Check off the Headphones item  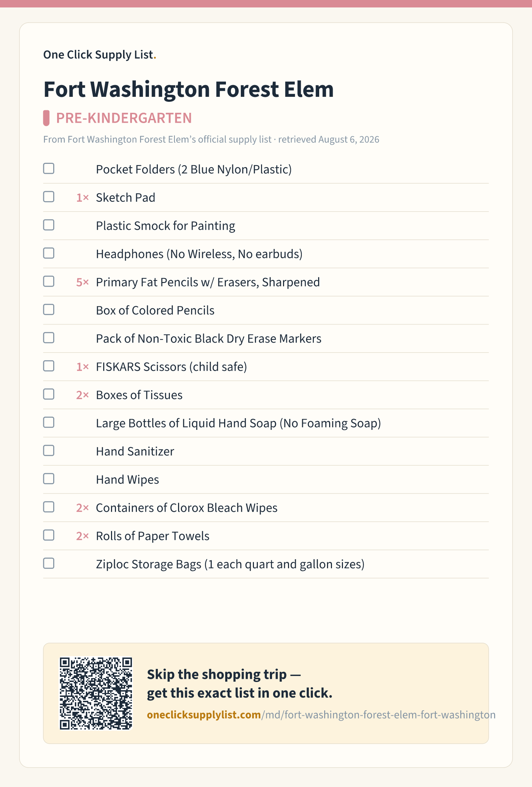pos(49,253)
